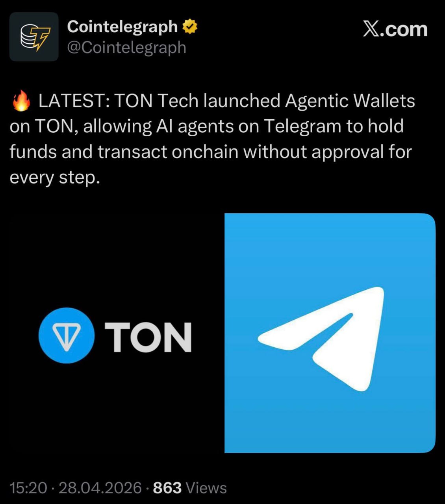Click the letter X in X.com

point(371,29)
